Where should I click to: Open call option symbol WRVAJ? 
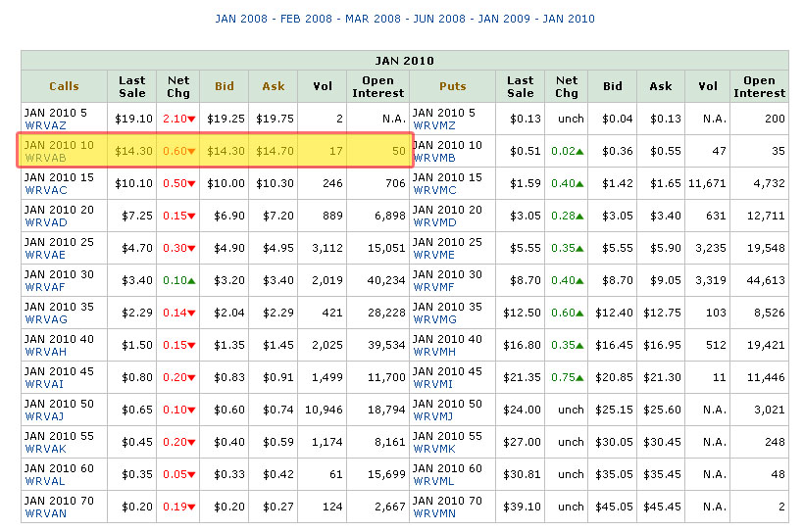pyautogui.click(x=46, y=416)
